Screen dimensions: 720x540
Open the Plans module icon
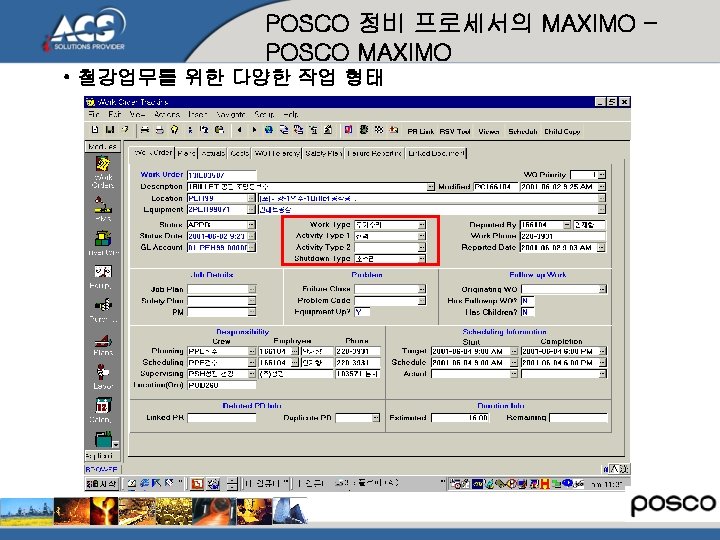tap(103, 344)
